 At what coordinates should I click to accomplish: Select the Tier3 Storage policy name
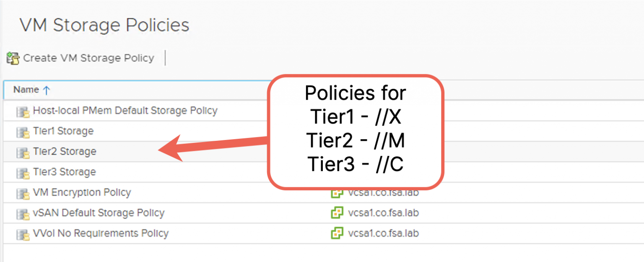coord(64,172)
